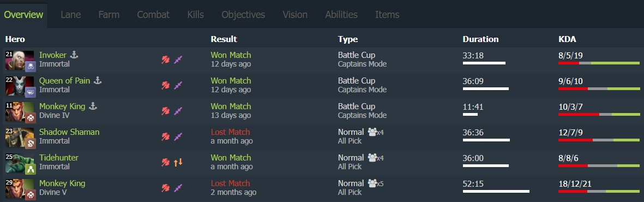
Task: Click the orange up-down arrows icon for Tidehunter
Action: tap(178, 162)
